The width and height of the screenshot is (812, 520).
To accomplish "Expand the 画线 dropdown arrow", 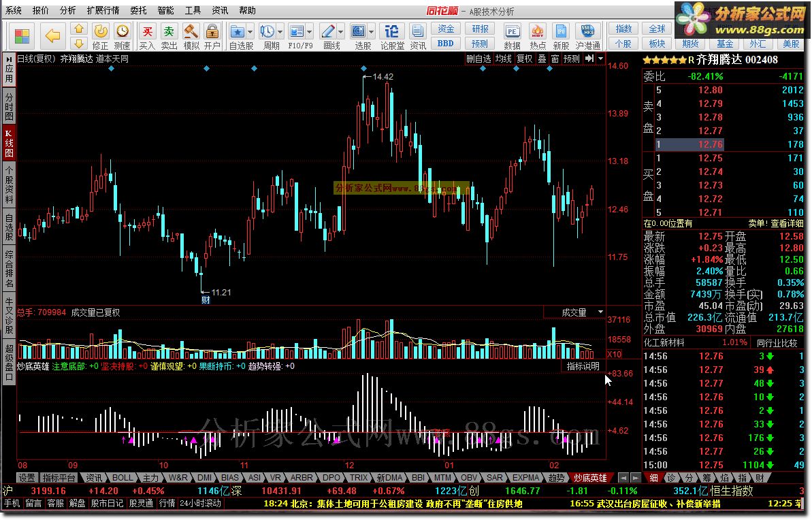I will tap(341, 32).
